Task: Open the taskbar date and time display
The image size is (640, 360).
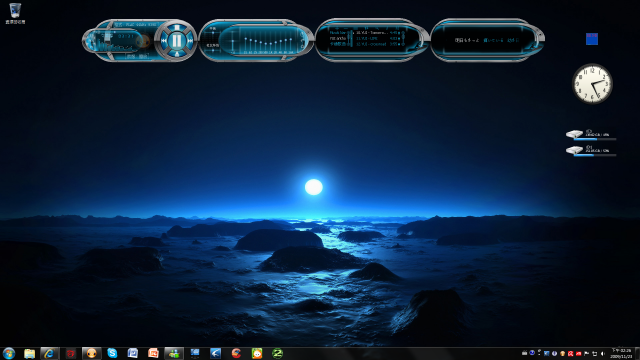Action: click(x=621, y=353)
